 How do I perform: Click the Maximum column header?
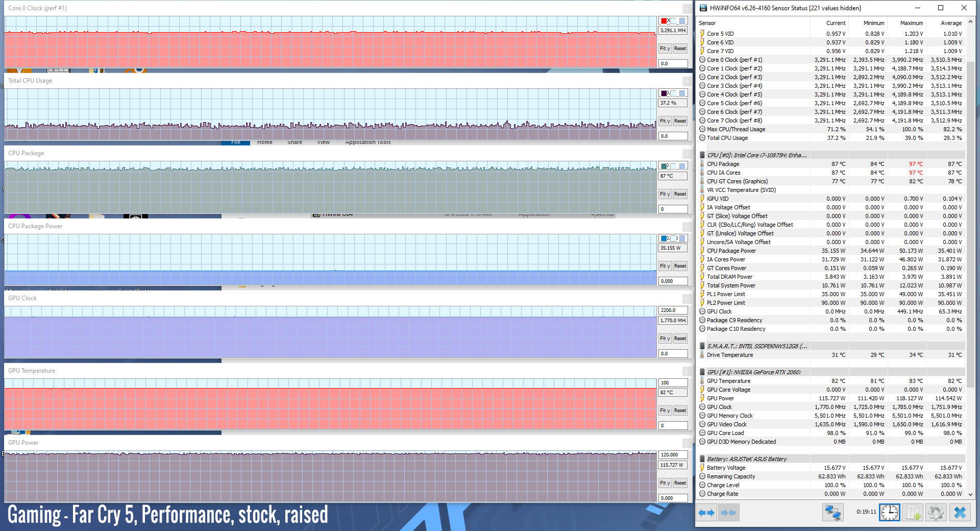pos(912,23)
